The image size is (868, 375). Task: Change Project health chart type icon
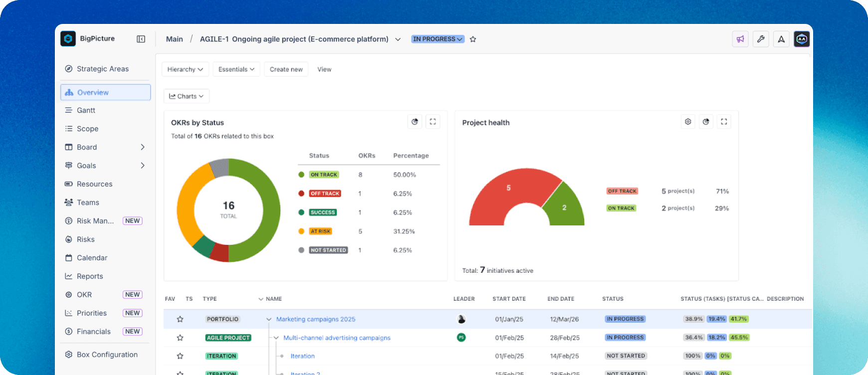[x=706, y=122]
